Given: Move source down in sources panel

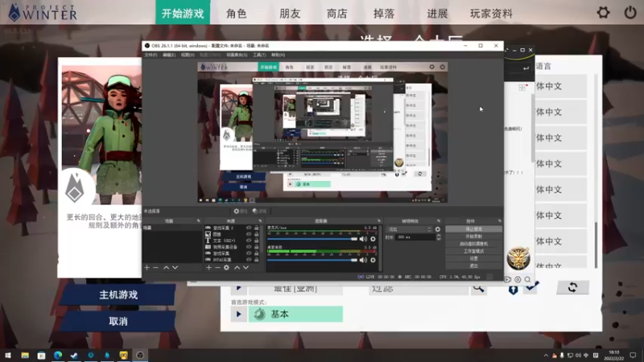Looking at the screenshot, I should (x=246, y=268).
